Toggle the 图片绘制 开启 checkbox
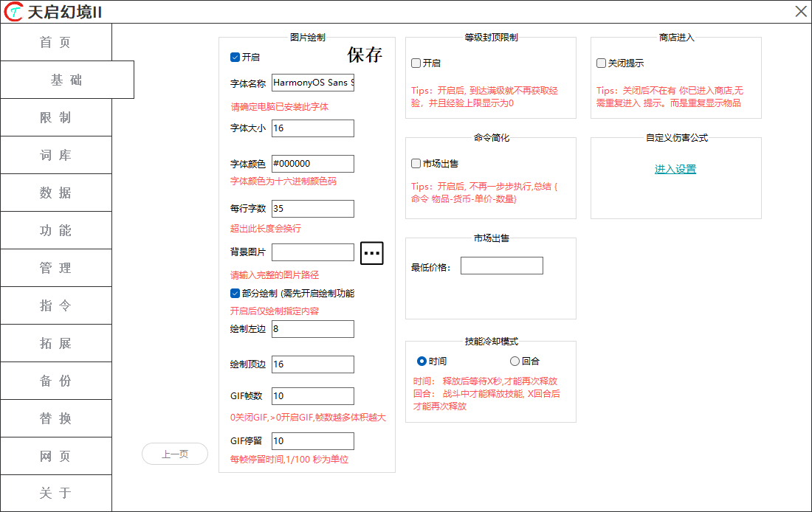The image size is (812, 512). click(235, 57)
